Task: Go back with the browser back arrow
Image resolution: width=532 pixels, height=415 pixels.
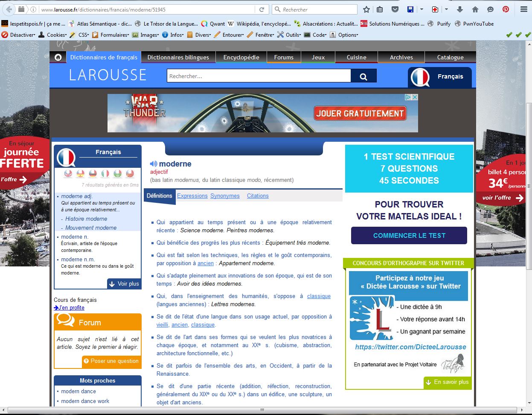Action: click(9, 9)
